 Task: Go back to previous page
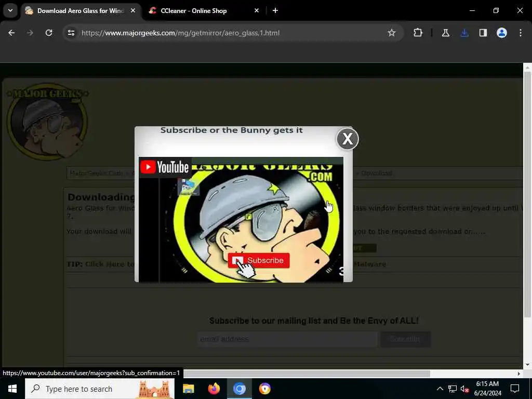click(11, 33)
